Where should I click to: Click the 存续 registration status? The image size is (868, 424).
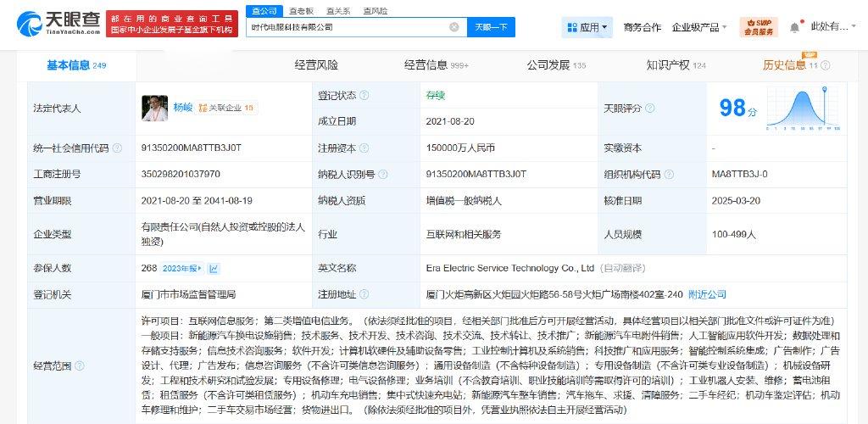(435, 95)
